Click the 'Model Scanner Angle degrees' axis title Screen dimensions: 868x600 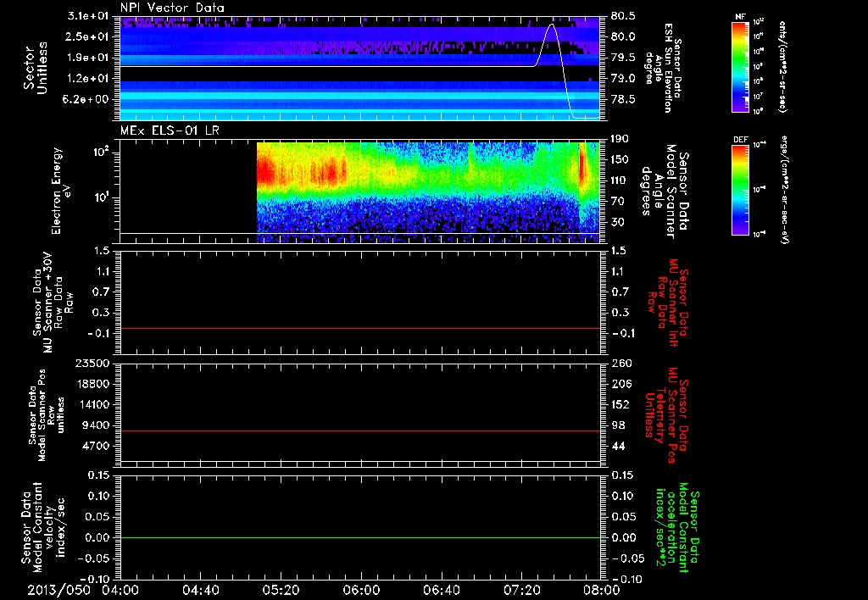tap(665, 191)
